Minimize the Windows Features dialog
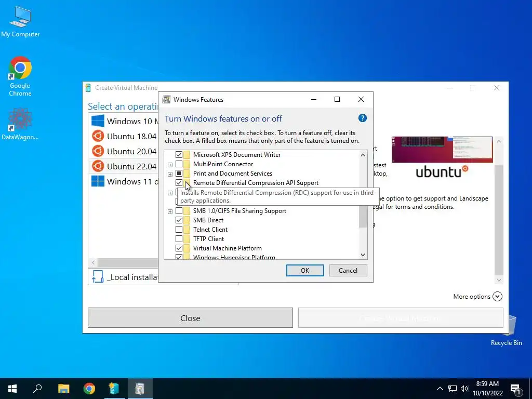This screenshot has height=399, width=532. point(314,99)
